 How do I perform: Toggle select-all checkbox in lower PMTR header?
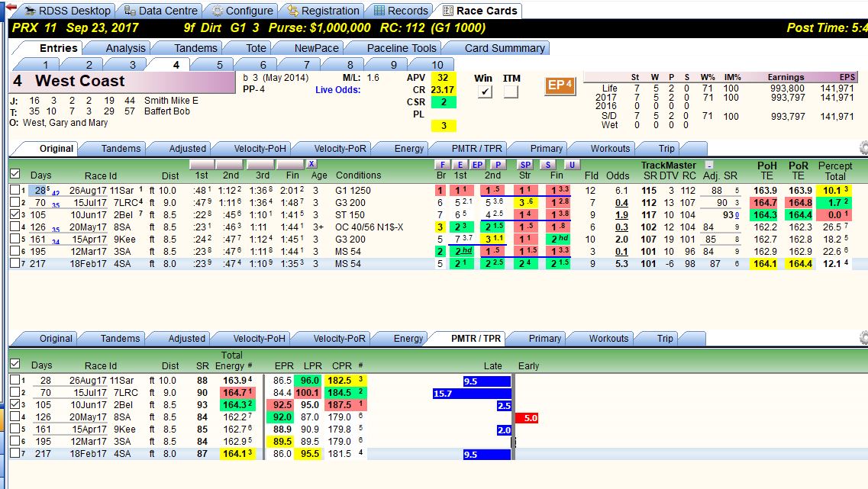click(x=15, y=364)
